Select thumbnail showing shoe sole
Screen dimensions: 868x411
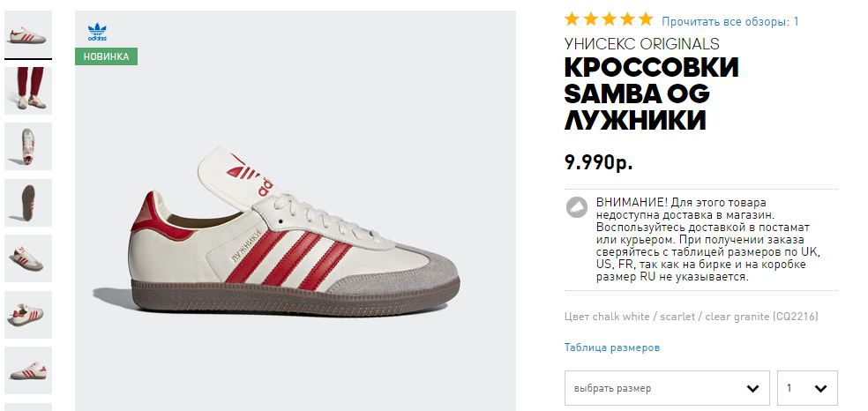[x=28, y=202]
